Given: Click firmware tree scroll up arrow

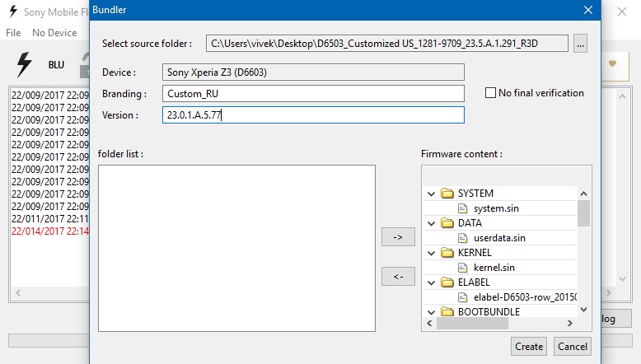Looking at the screenshot, I should 583,194.
